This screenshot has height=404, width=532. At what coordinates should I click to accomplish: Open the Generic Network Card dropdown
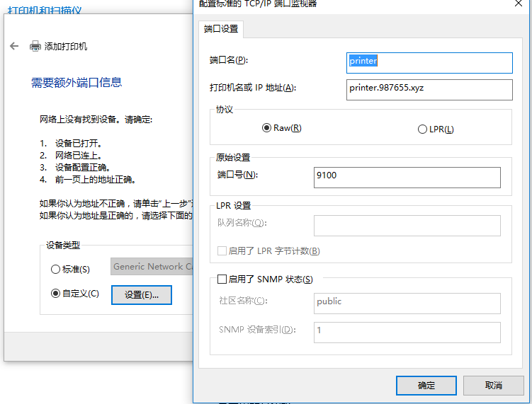pyautogui.click(x=152, y=267)
